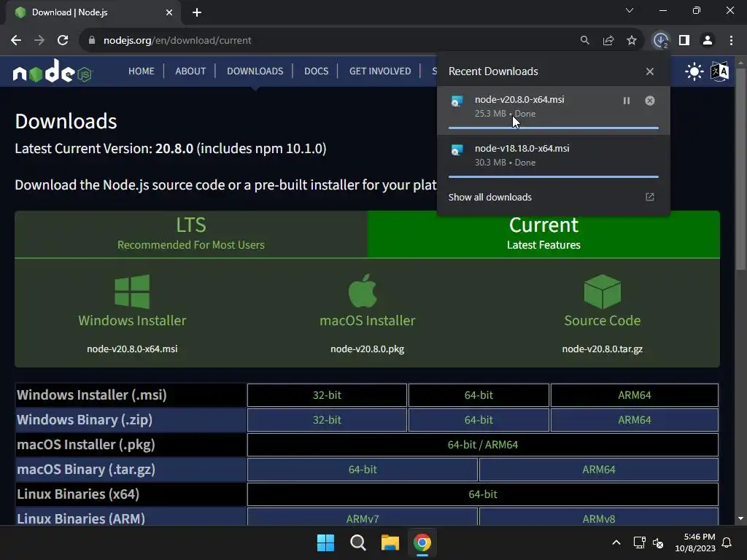Open the DOWNLOADS nav item
Viewport: 747px width, 560px height.
pos(255,71)
